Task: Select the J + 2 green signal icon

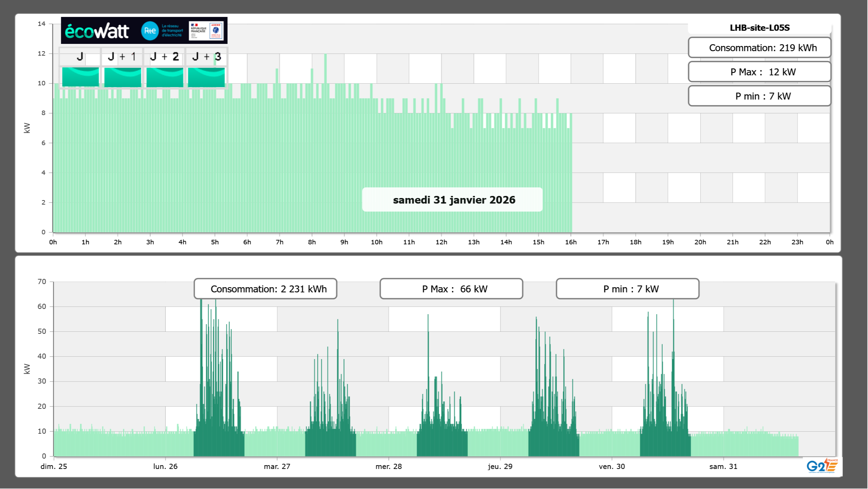Action: (165, 77)
